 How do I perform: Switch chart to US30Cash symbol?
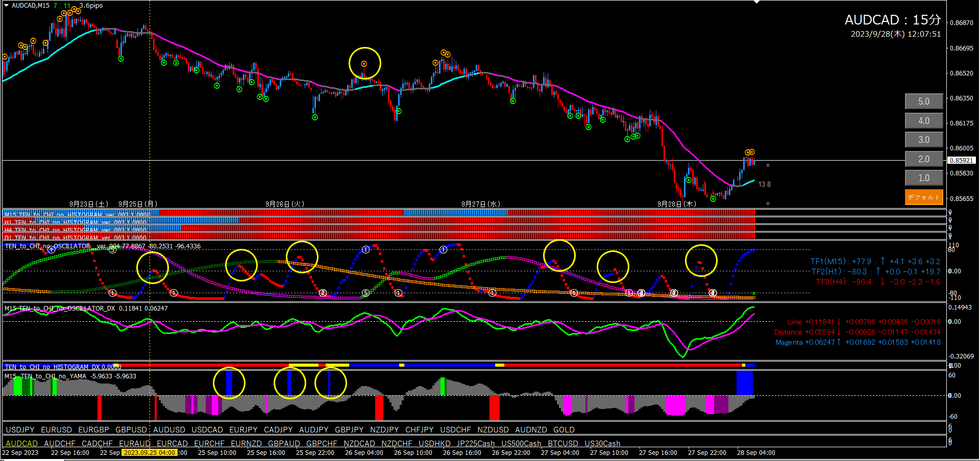coord(602,444)
